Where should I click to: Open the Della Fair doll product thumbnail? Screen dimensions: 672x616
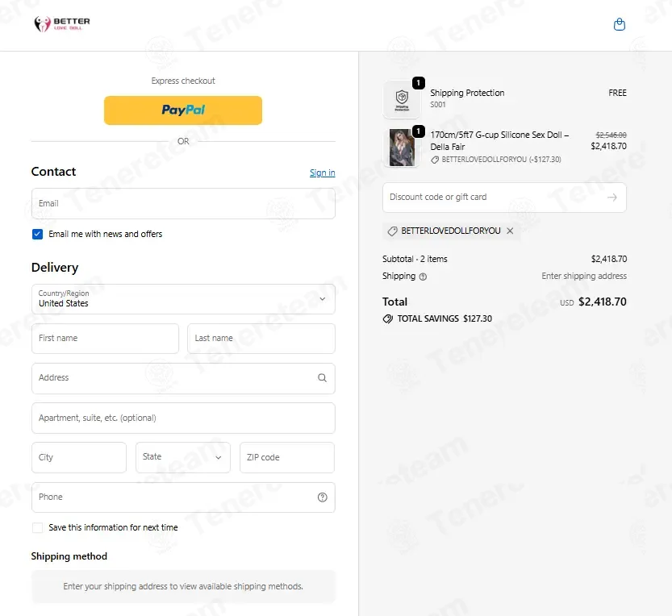(x=402, y=148)
